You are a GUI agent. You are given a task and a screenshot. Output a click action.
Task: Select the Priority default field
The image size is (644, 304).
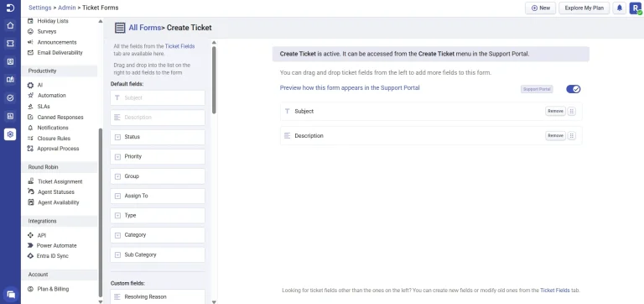tap(158, 157)
